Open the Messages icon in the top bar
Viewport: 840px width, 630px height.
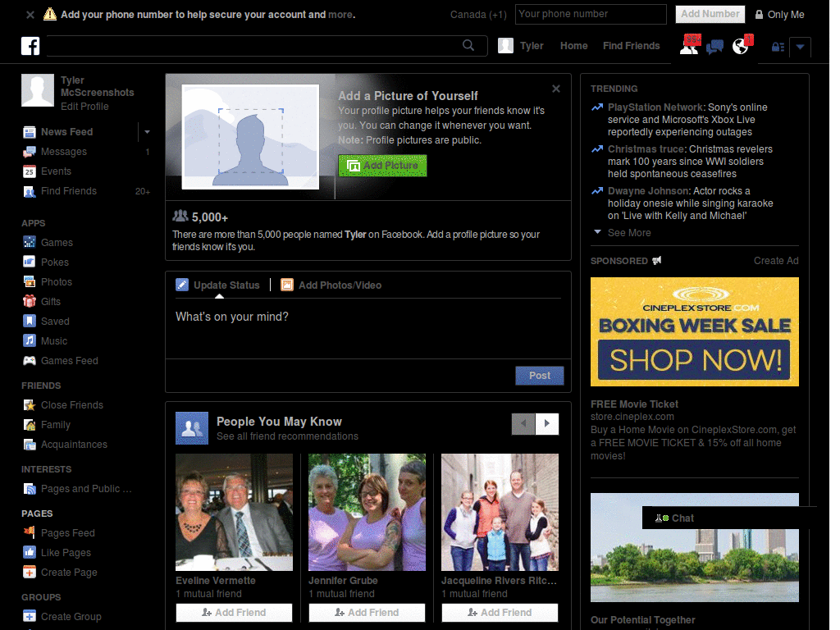tap(714, 45)
